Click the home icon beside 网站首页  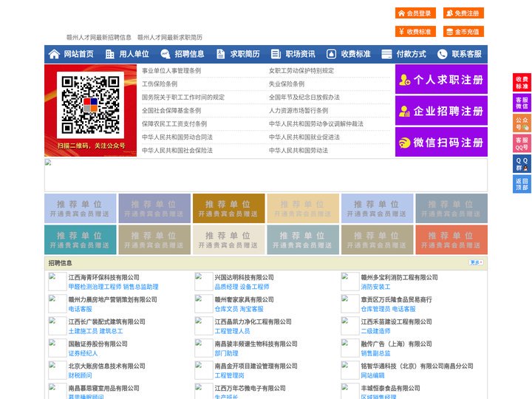pos(54,54)
